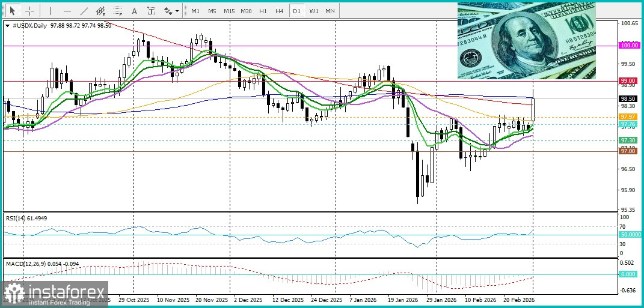
Task: Click the magenta 100.00 price level label
Action: 629,45
